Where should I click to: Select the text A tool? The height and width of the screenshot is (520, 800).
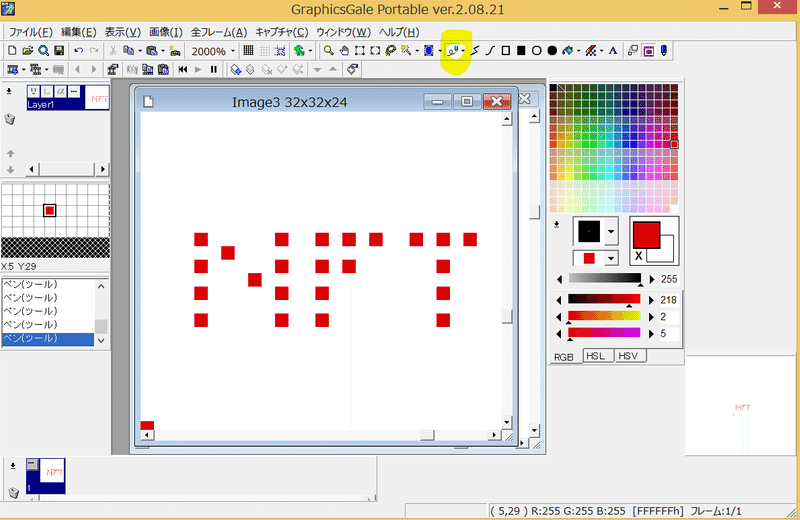613,51
